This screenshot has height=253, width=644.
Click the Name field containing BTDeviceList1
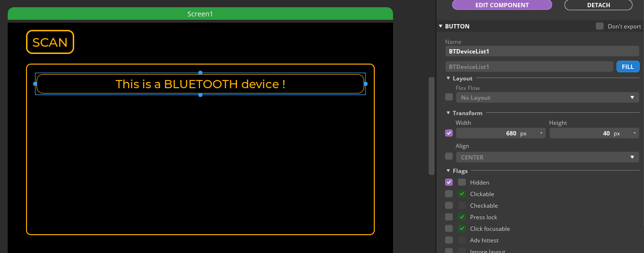click(542, 51)
